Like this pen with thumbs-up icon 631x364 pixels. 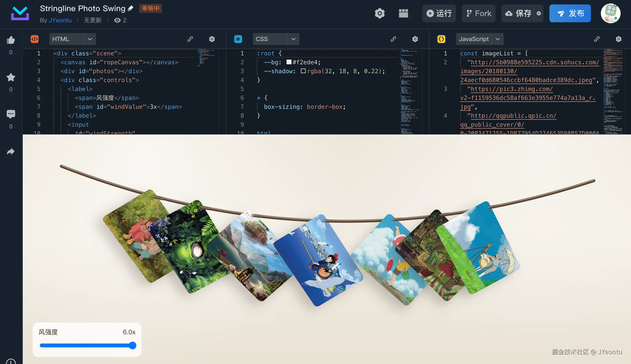pos(11,40)
